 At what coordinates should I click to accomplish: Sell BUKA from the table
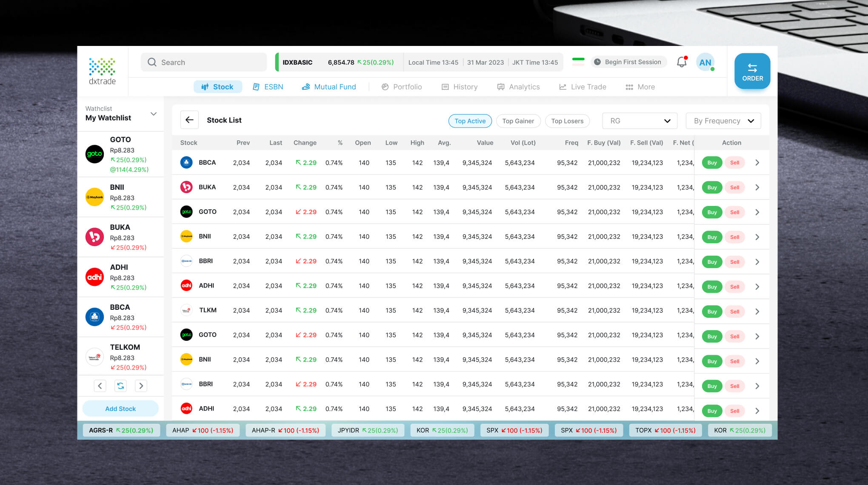tap(734, 187)
